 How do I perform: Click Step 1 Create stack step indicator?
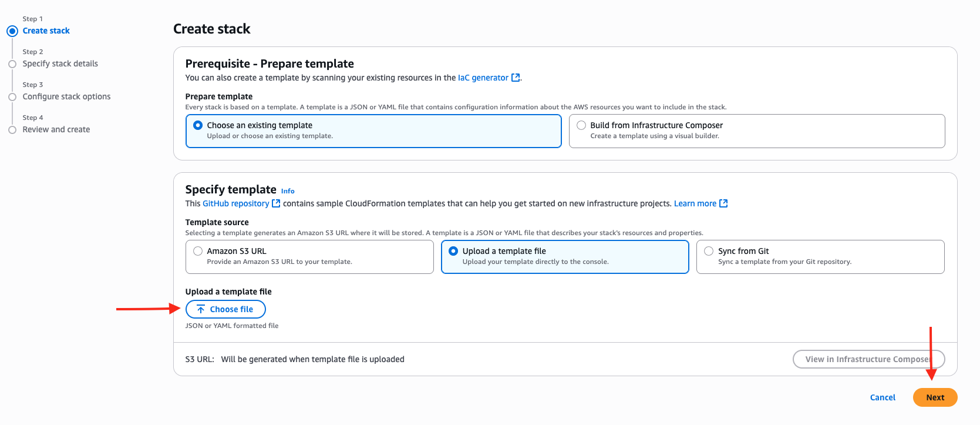pos(12,31)
